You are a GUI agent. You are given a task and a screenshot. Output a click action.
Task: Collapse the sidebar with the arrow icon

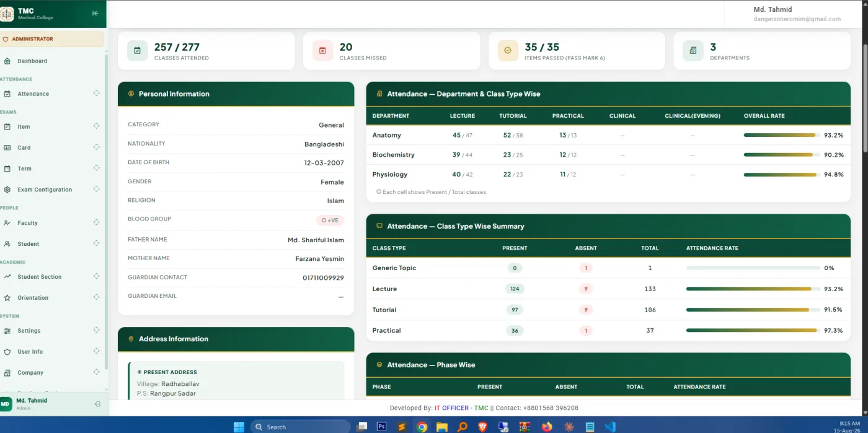(95, 13)
